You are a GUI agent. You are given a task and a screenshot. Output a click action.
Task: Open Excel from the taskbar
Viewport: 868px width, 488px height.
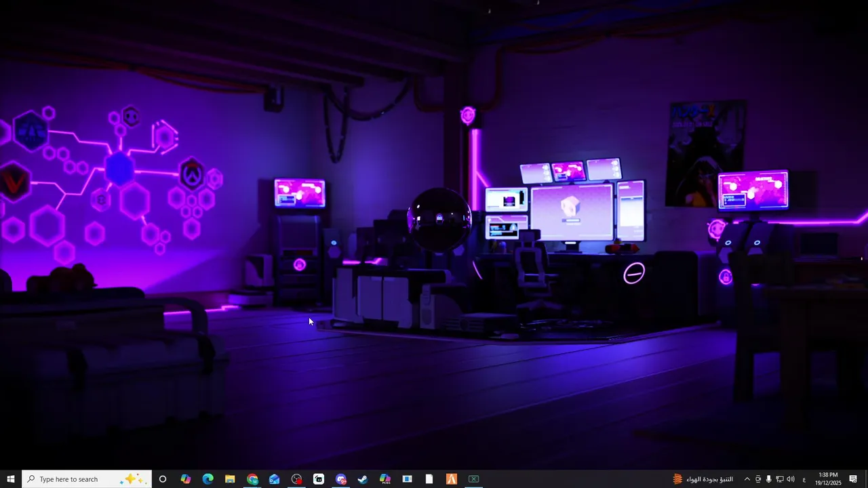click(x=473, y=479)
